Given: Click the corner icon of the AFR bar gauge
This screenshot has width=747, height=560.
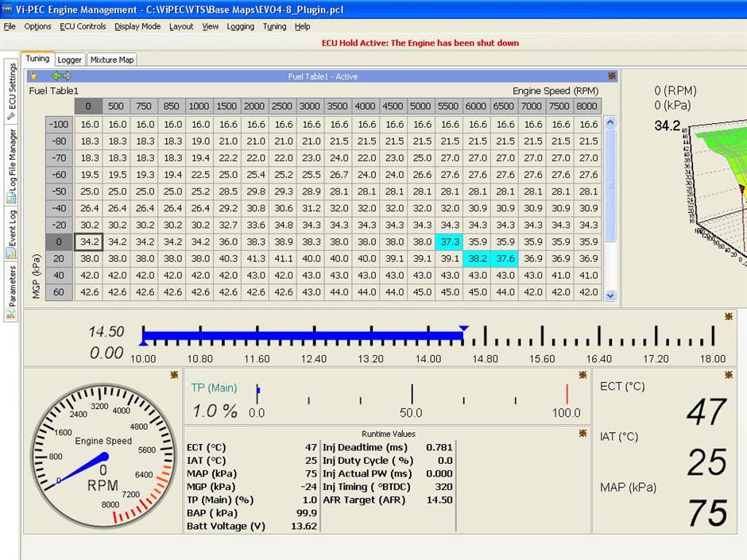Looking at the screenshot, I should (x=729, y=317).
